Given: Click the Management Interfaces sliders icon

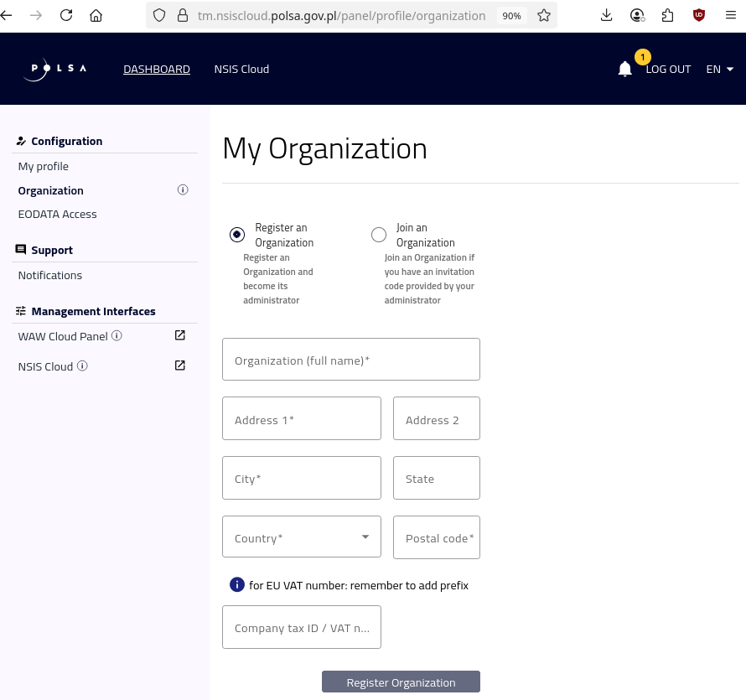Looking at the screenshot, I should 21,310.
